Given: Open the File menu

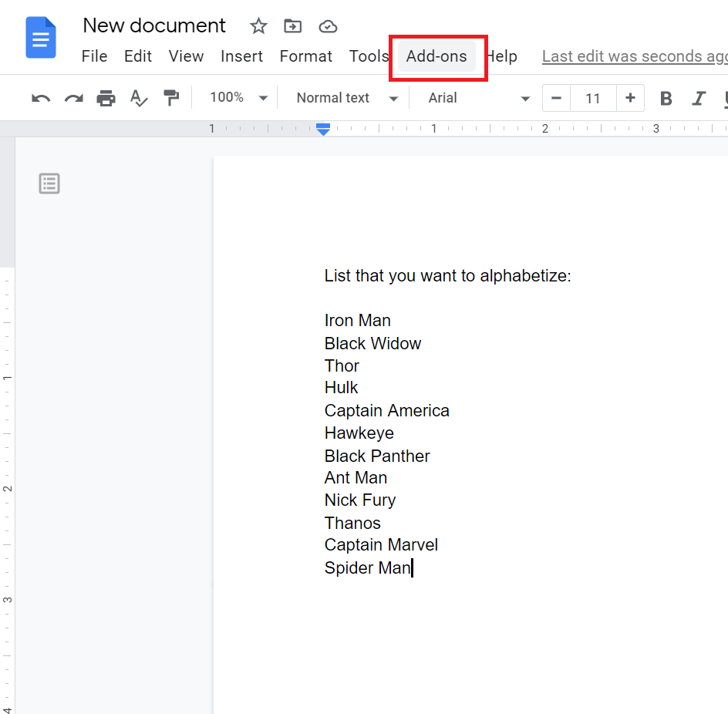Looking at the screenshot, I should pos(94,56).
